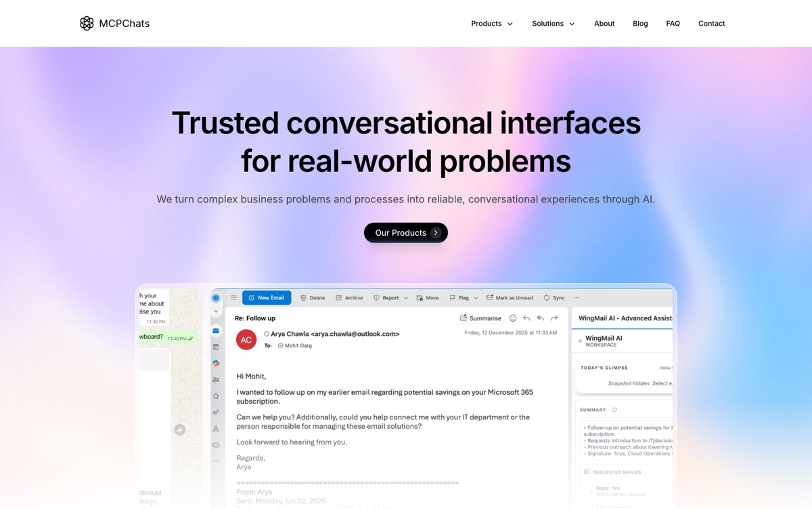Open the MCPChats home link text
This screenshot has width=812, height=508.
124,23
